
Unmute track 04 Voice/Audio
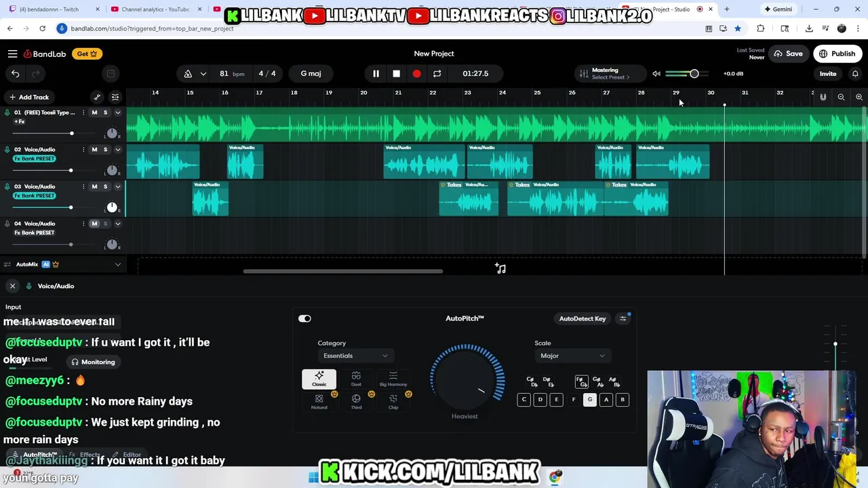click(x=94, y=224)
